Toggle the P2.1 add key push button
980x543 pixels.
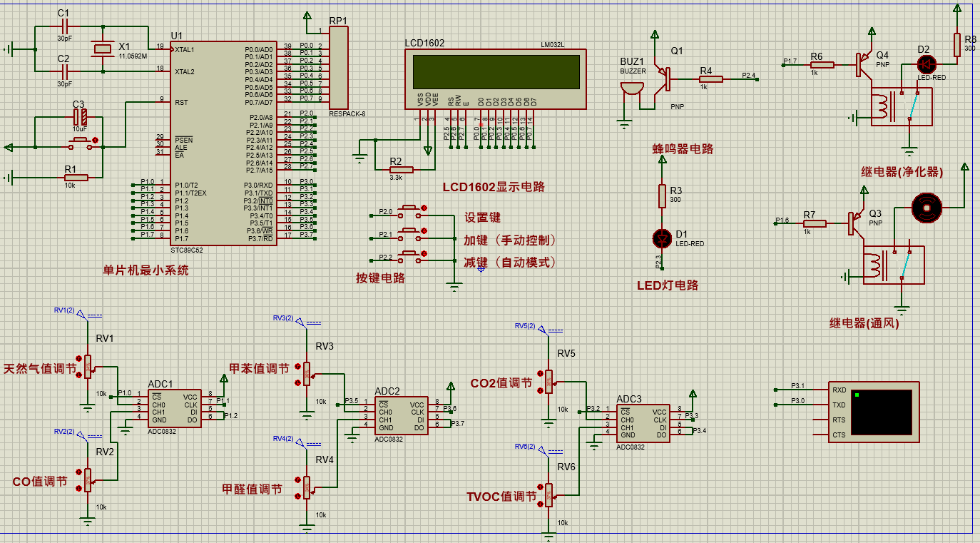point(410,234)
